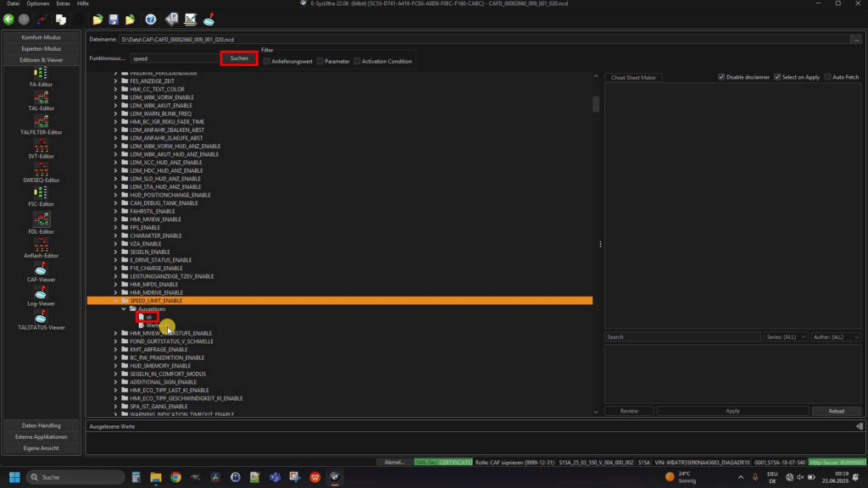Open the blue help question mark icon
The image size is (868, 488).
pos(151,19)
